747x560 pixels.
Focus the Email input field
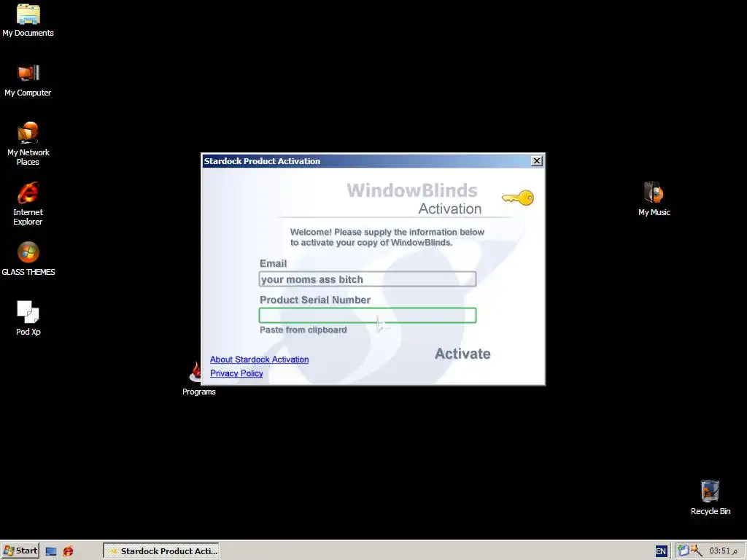368,279
